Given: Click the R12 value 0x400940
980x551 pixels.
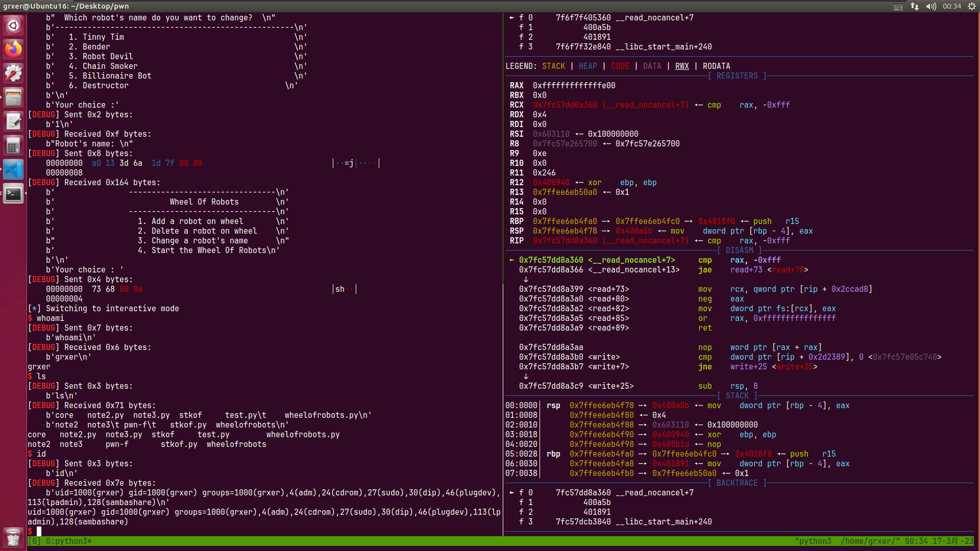Looking at the screenshot, I should pos(551,182).
